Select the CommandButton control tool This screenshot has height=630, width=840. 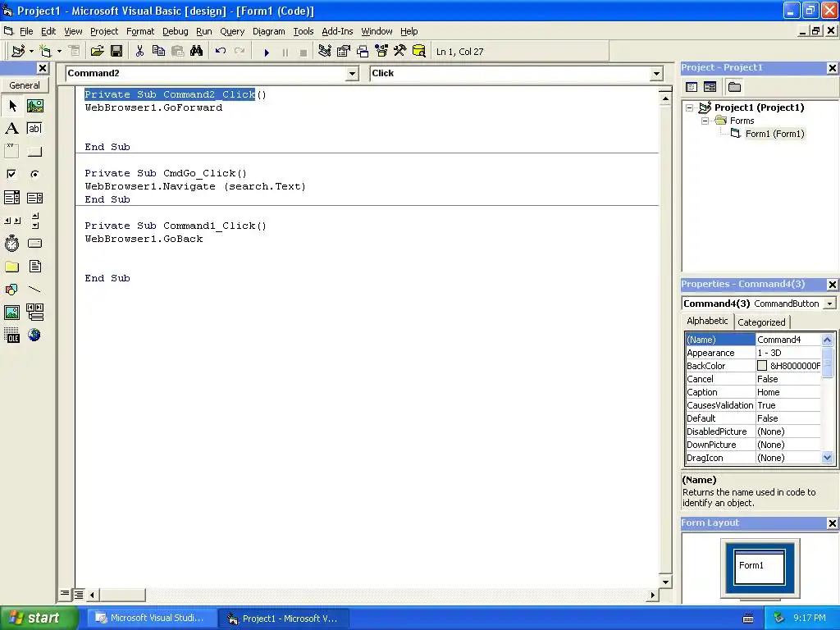pyautogui.click(x=34, y=152)
